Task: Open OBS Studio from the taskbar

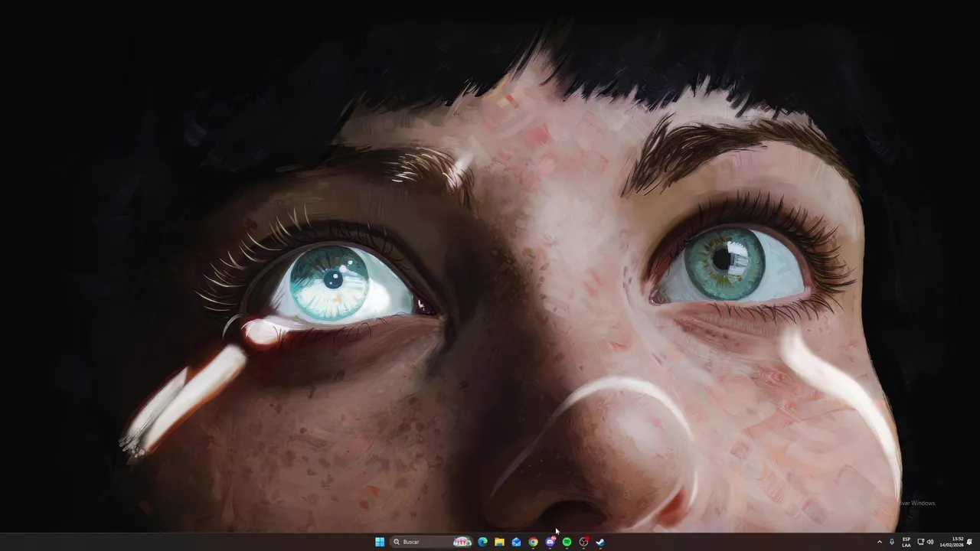Action: pos(583,542)
